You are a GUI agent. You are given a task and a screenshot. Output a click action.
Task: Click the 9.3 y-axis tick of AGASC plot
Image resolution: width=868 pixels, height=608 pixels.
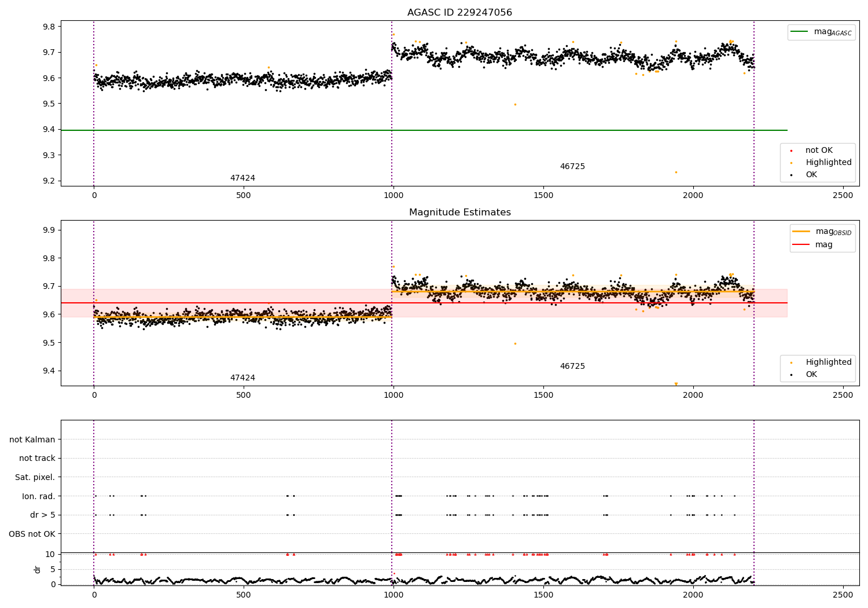click(x=49, y=155)
